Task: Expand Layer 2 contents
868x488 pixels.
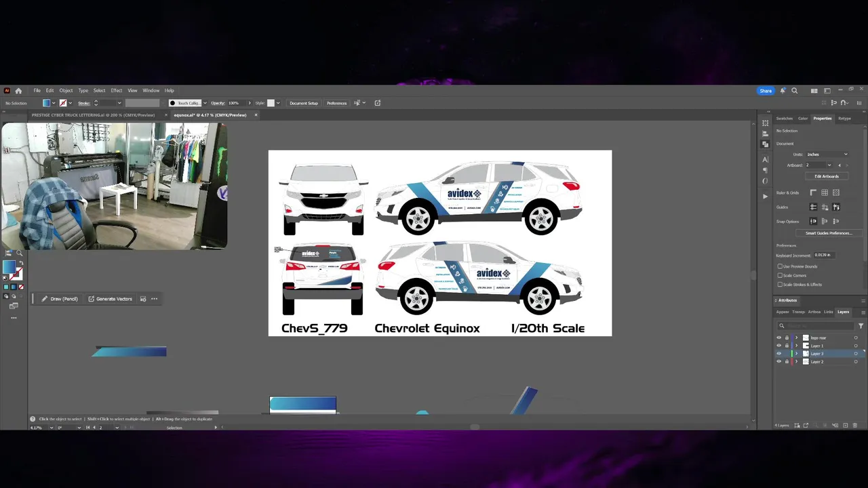Action: pos(796,361)
